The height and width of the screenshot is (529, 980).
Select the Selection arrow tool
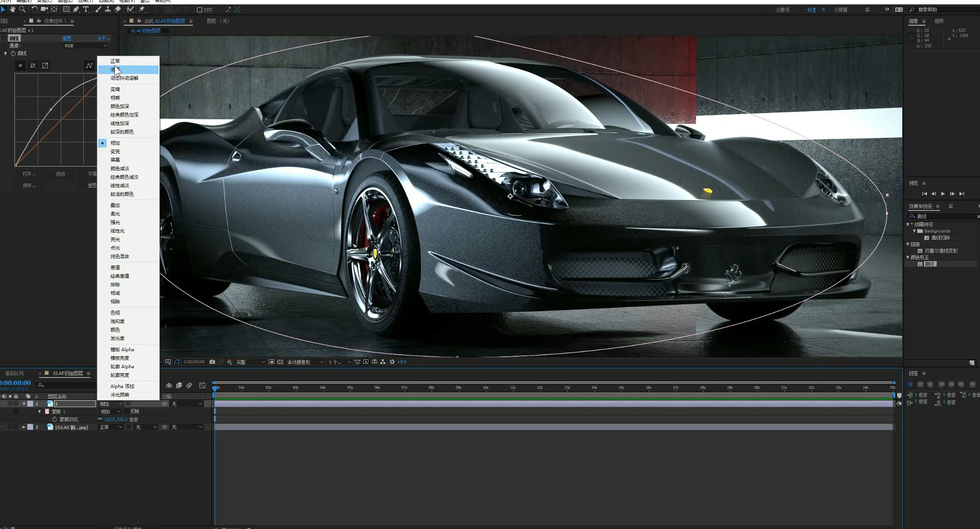tap(3, 9)
